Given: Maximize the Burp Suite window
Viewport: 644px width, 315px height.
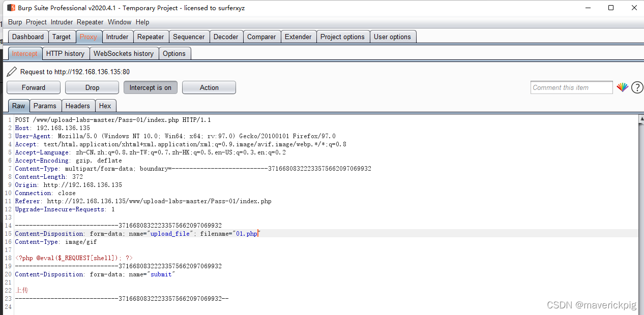Looking at the screenshot, I should tap(611, 8).
